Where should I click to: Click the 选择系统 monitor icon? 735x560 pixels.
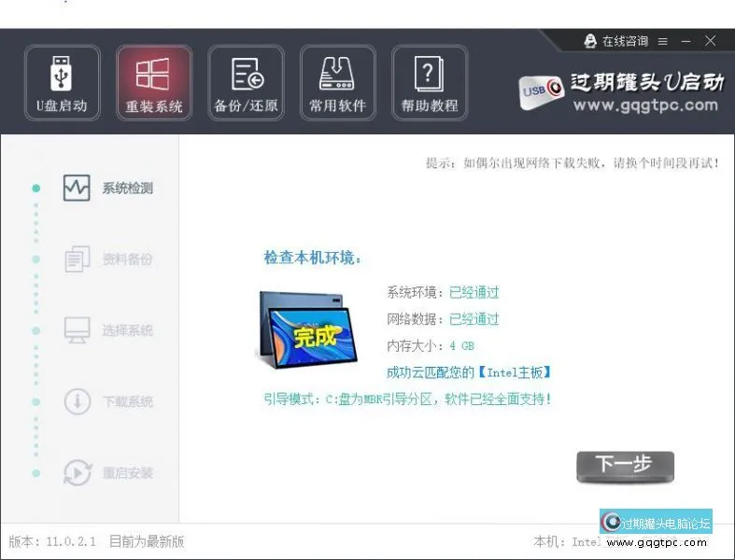[77, 330]
